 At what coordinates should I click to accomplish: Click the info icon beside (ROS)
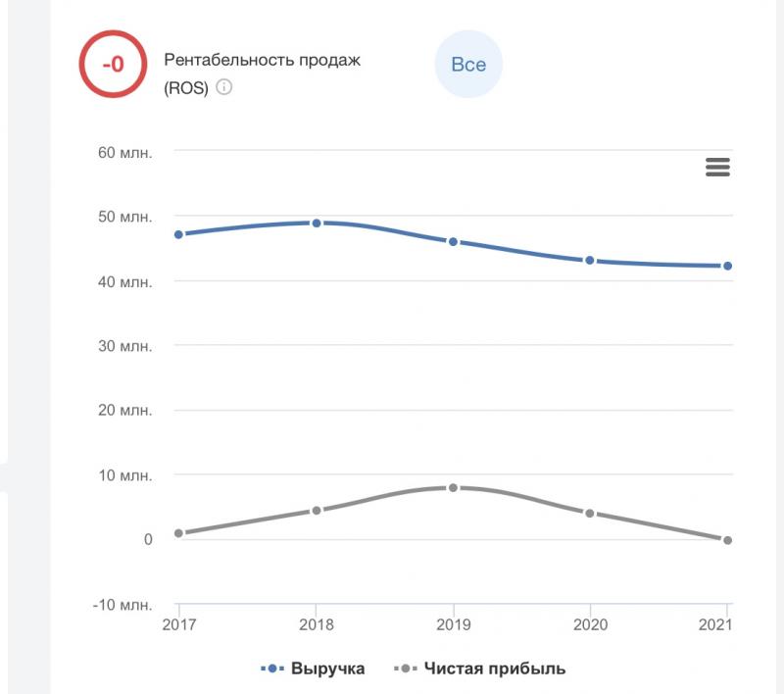tap(224, 87)
